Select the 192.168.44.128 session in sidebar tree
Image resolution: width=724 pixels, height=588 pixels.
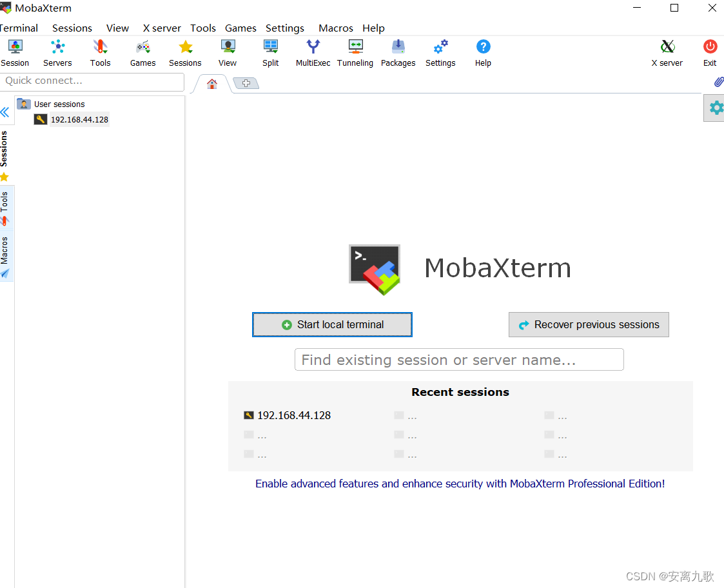(x=72, y=120)
